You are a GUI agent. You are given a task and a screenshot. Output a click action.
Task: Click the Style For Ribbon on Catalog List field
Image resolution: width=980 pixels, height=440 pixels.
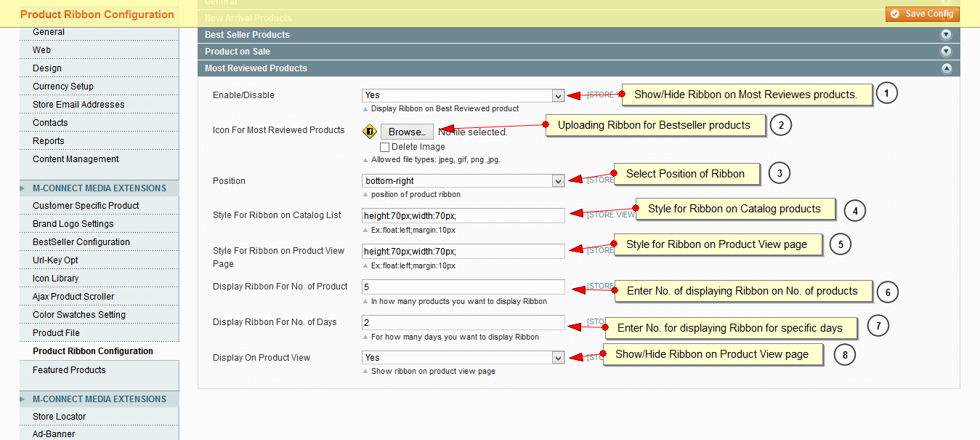[463, 215]
